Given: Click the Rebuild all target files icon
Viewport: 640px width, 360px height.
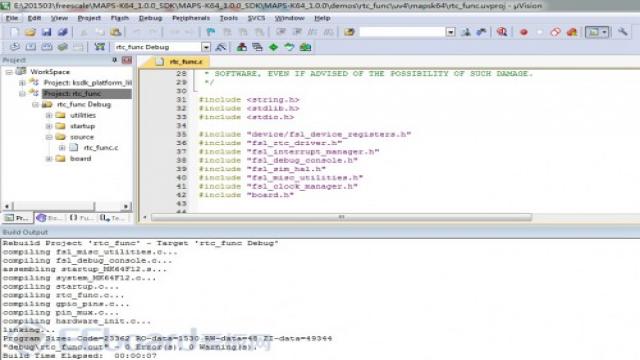Looking at the screenshot, I should (47, 47).
